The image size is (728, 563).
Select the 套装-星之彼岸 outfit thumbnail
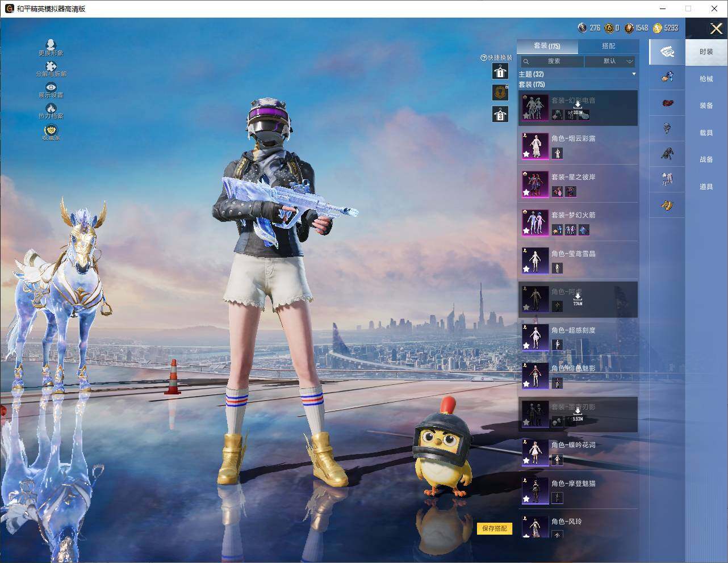(535, 184)
